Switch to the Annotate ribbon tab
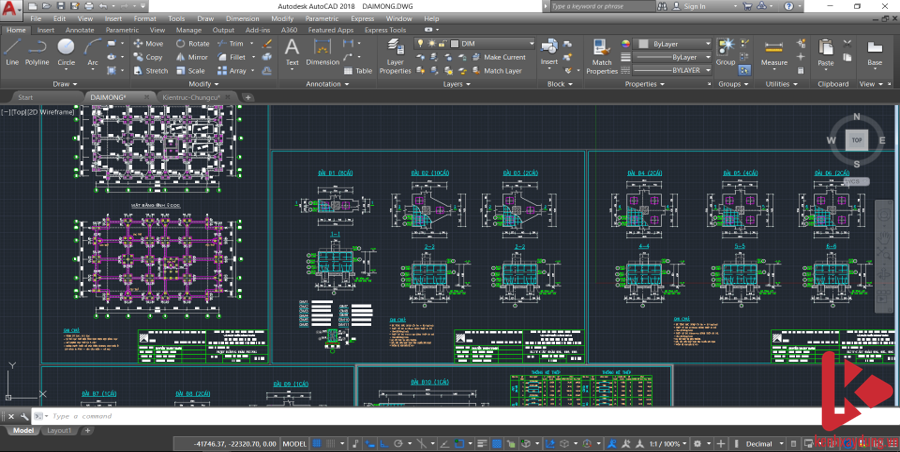The image size is (900, 452). [x=79, y=30]
